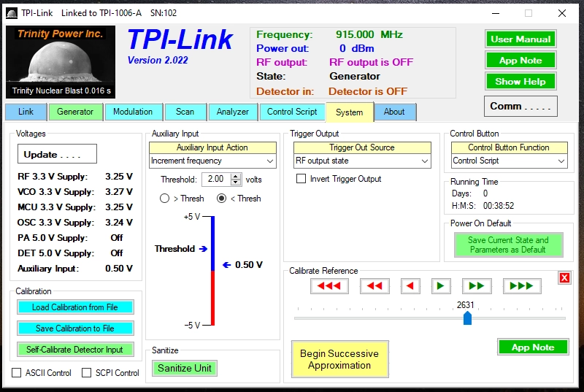Click the double right green arrows button
The height and width of the screenshot is (392, 584).
477,286
